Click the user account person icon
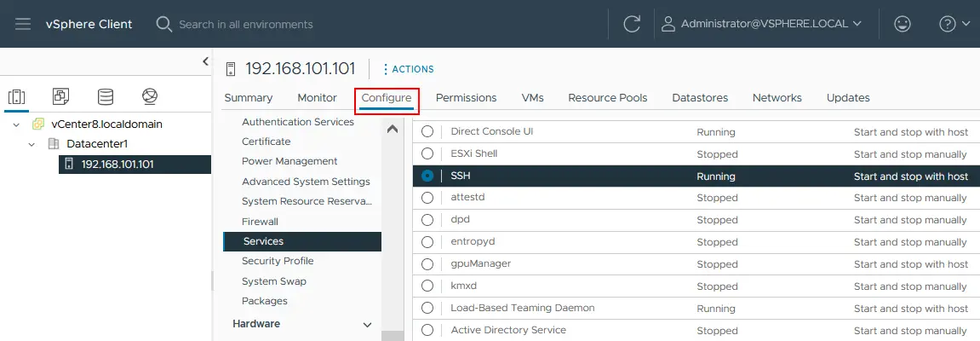Image resolution: width=980 pixels, height=341 pixels. (x=668, y=25)
